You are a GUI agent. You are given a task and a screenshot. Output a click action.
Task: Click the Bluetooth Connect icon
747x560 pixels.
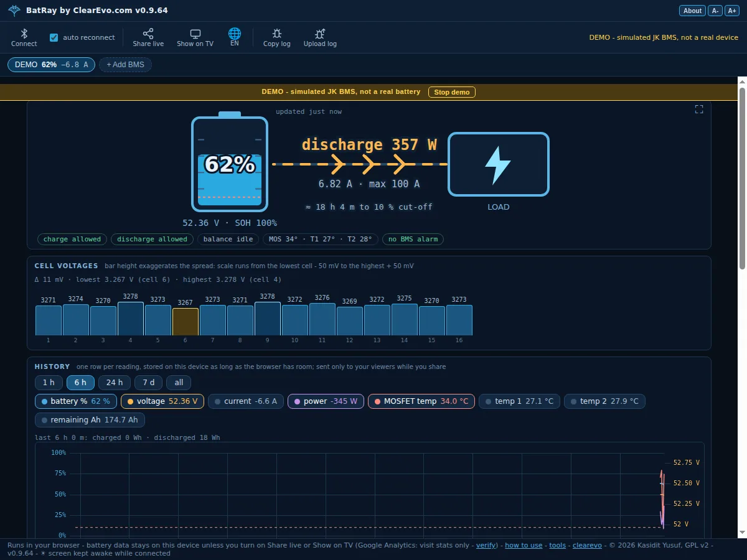click(24, 34)
